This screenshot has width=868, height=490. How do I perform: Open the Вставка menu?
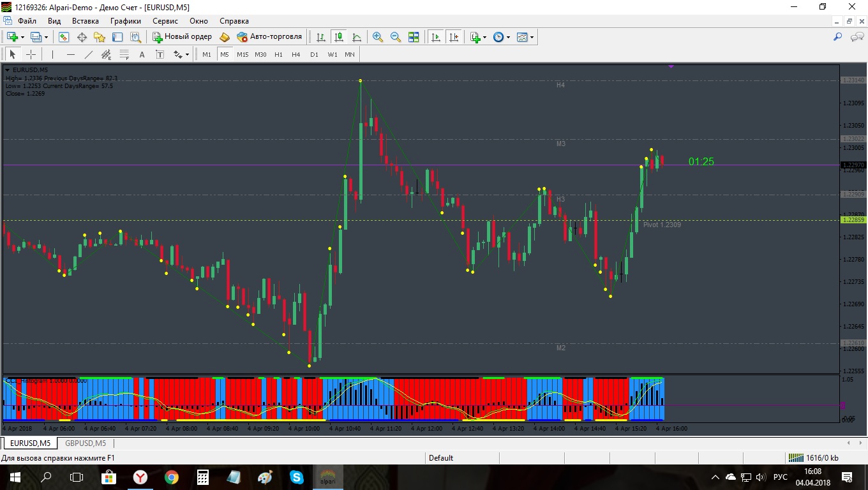86,21
